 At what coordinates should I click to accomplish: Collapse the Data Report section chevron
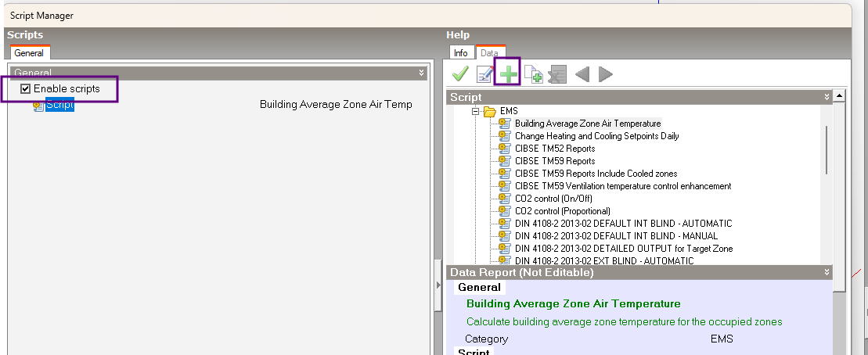pyautogui.click(x=827, y=272)
